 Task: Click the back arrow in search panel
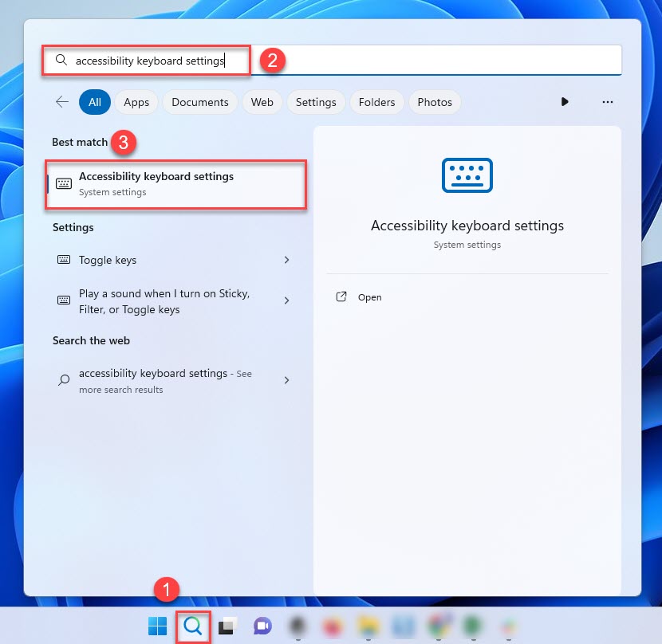(62, 102)
